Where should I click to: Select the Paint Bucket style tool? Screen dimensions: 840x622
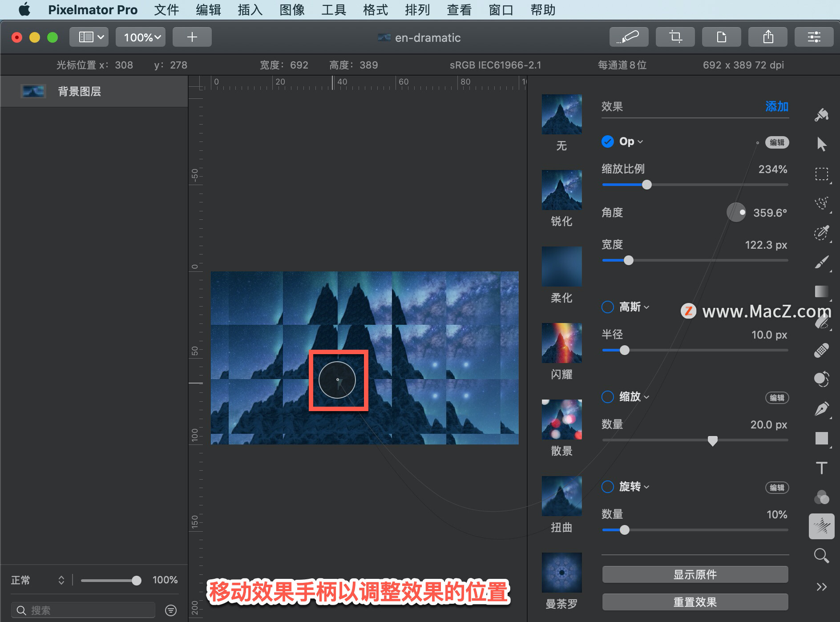tap(821, 115)
